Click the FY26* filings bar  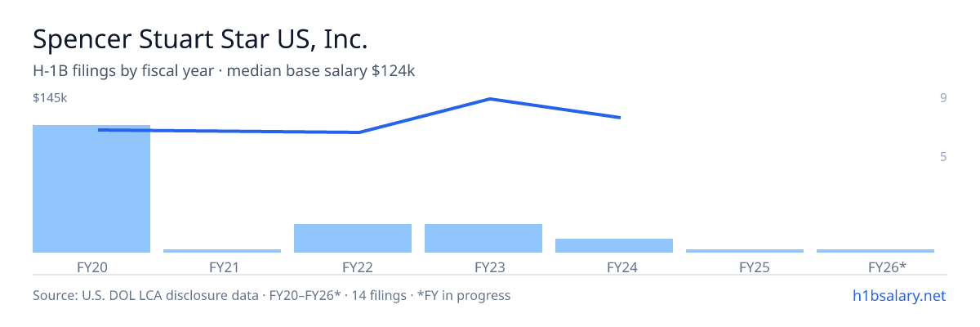pyautogui.click(x=875, y=251)
